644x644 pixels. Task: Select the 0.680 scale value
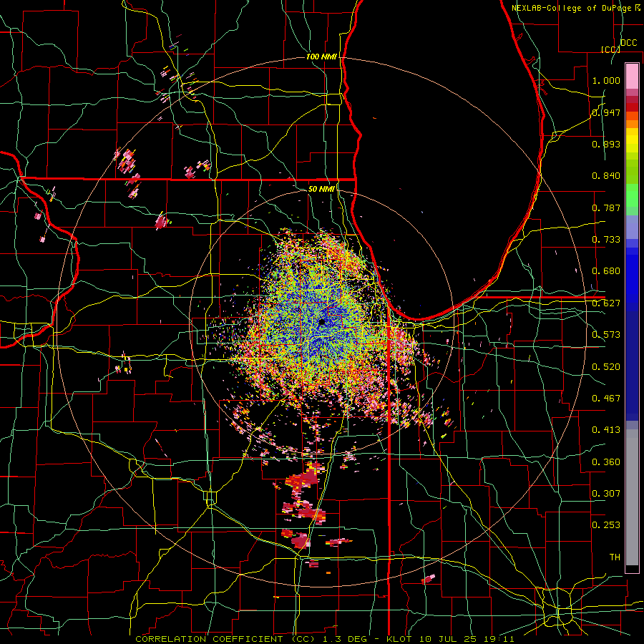(x=606, y=271)
